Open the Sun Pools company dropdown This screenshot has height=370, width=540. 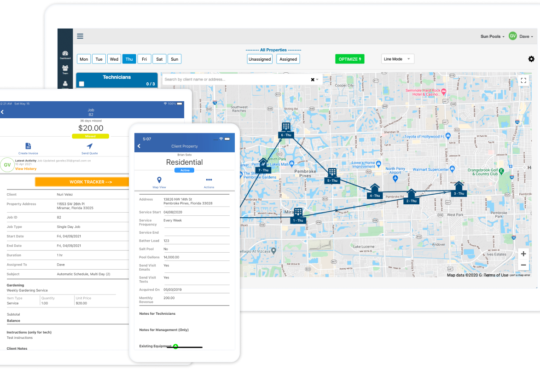[492, 37]
